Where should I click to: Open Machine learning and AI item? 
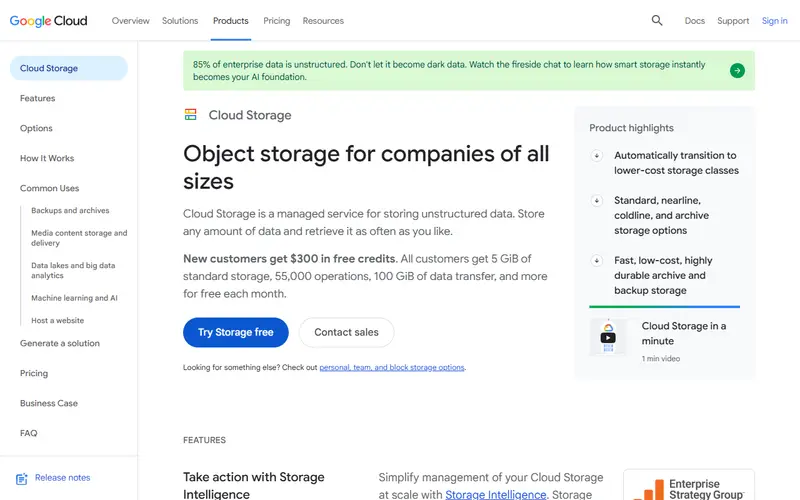pos(74,298)
